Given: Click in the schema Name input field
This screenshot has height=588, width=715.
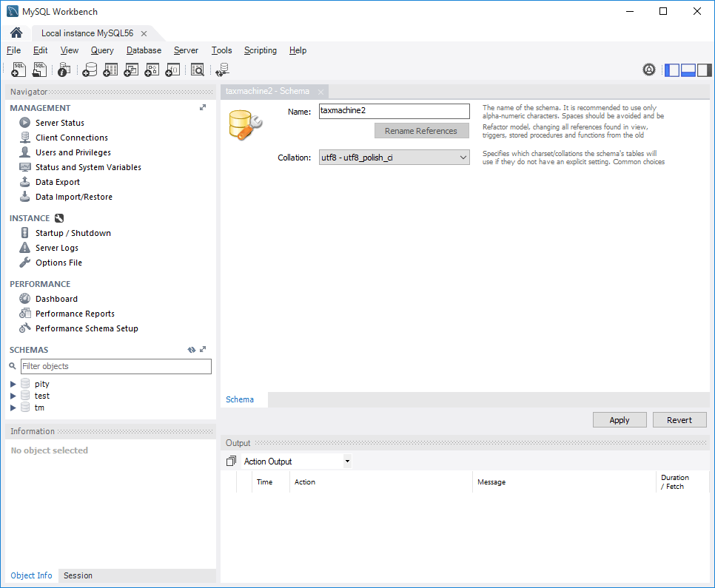Looking at the screenshot, I should [394, 111].
